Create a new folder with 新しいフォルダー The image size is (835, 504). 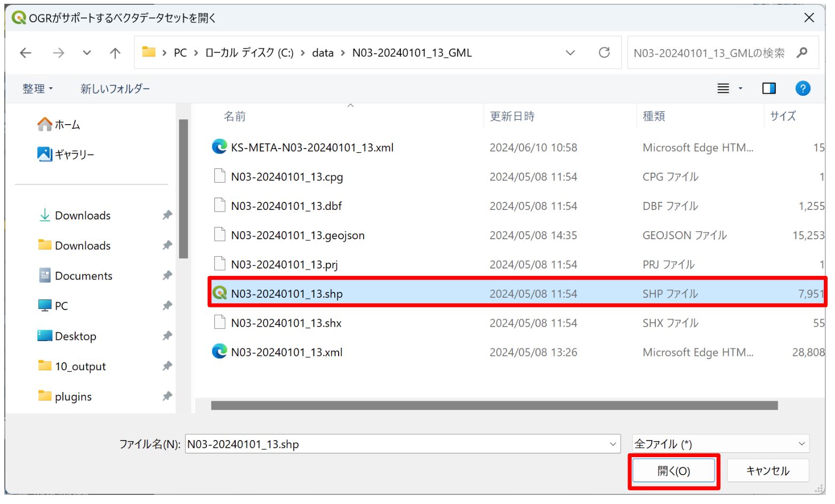click(x=115, y=88)
